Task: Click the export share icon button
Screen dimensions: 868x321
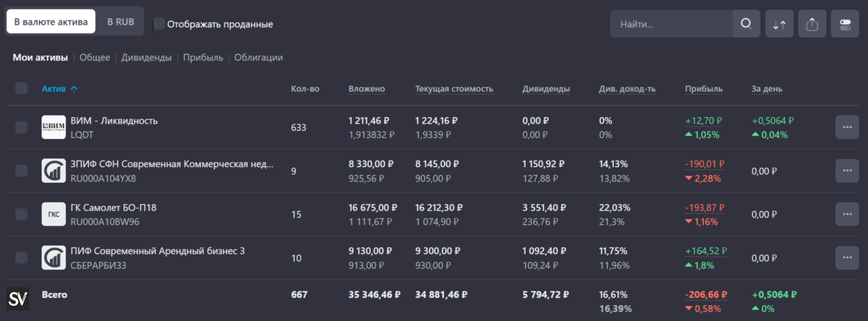Action: pyautogui.click(x=812, y=24)
